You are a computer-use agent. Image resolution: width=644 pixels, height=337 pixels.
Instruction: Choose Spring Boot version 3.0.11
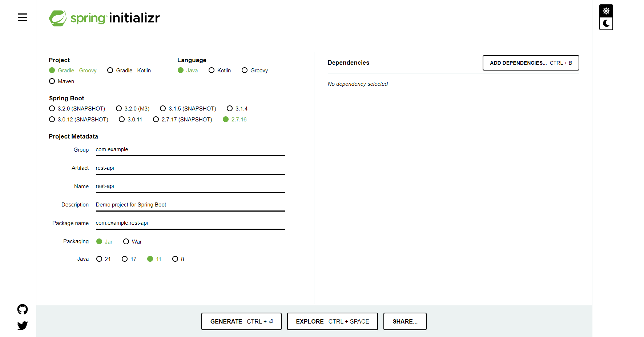point(130,120)
